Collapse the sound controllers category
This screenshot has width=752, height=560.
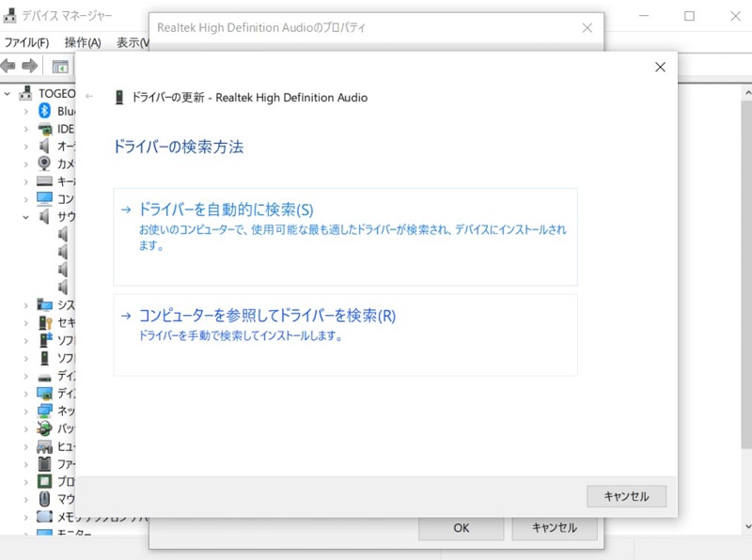[x=26, y=217]
